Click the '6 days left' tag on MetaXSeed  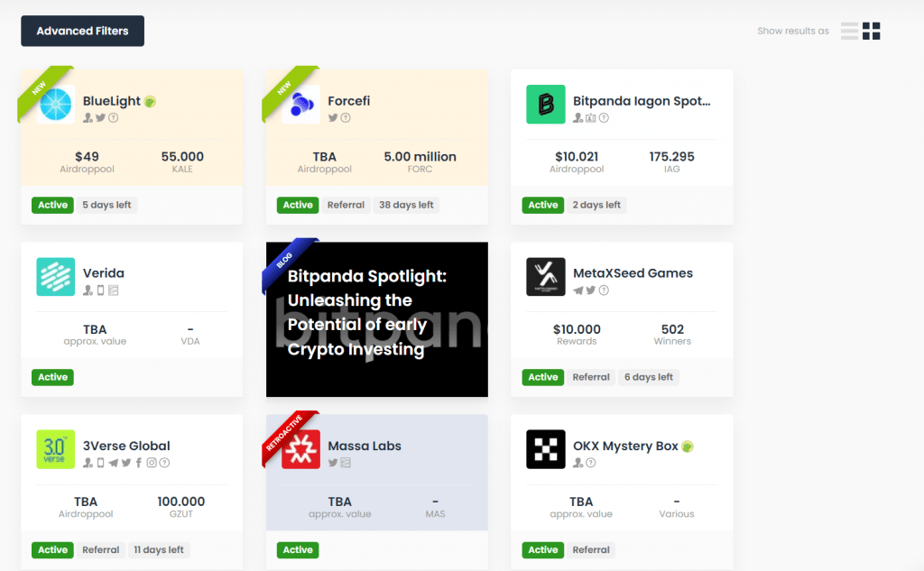coord(648,377)
